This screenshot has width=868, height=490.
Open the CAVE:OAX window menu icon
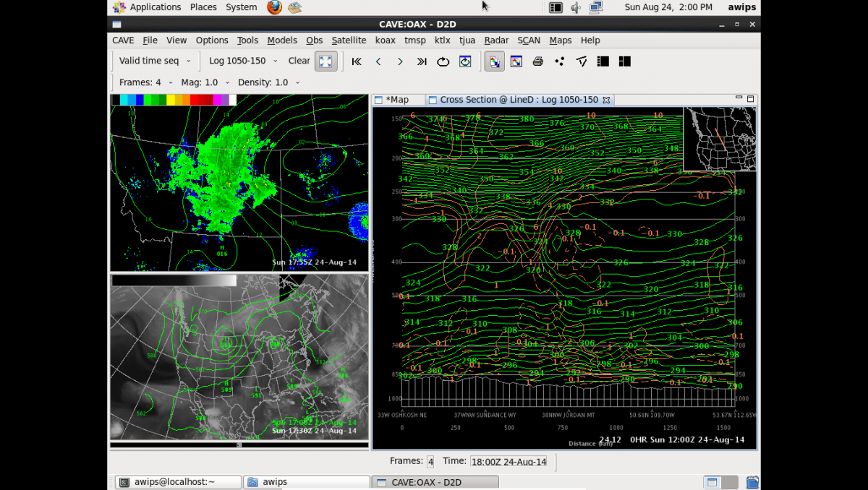pos(116,25)
